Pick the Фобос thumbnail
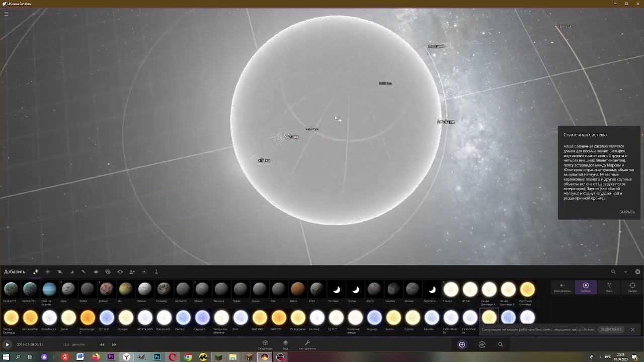This screenshot has width=644, height=362. point(88,289)
